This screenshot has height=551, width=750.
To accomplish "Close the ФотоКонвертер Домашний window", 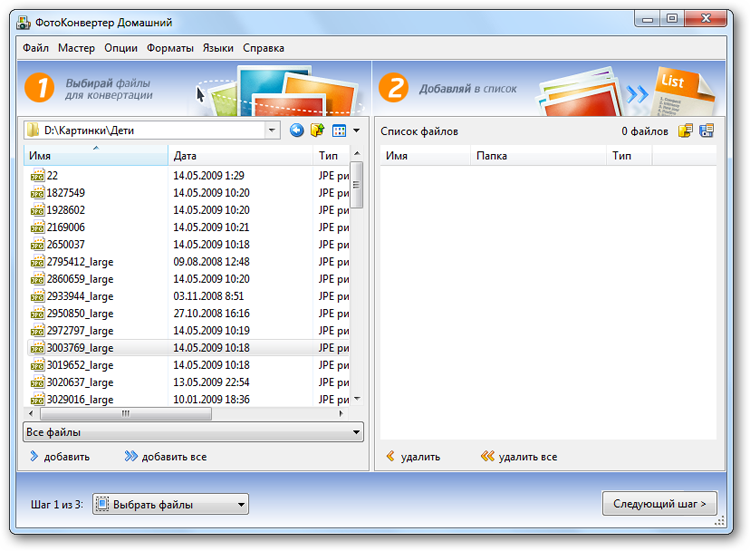I will 706,19.
